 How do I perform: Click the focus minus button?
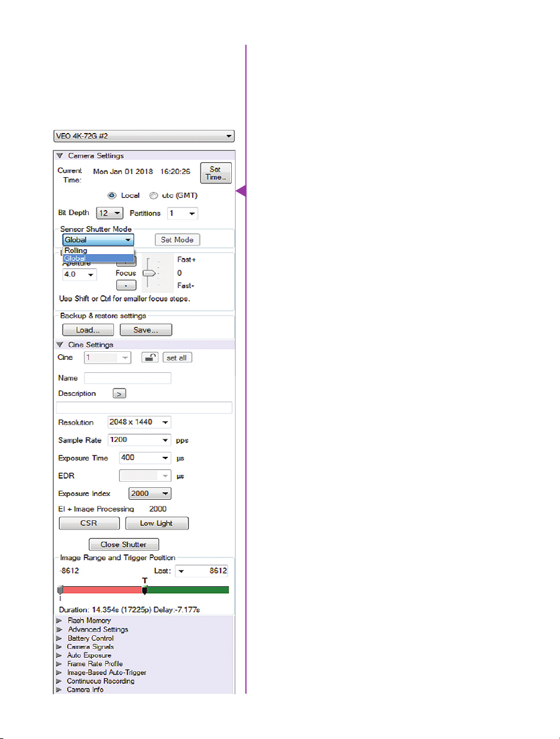click(126, 285)
